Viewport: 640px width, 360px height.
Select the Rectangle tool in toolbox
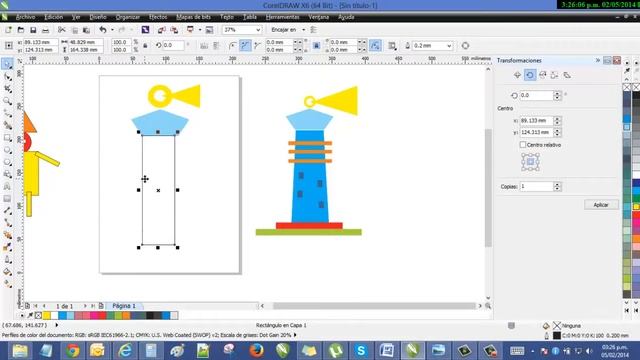7,138
